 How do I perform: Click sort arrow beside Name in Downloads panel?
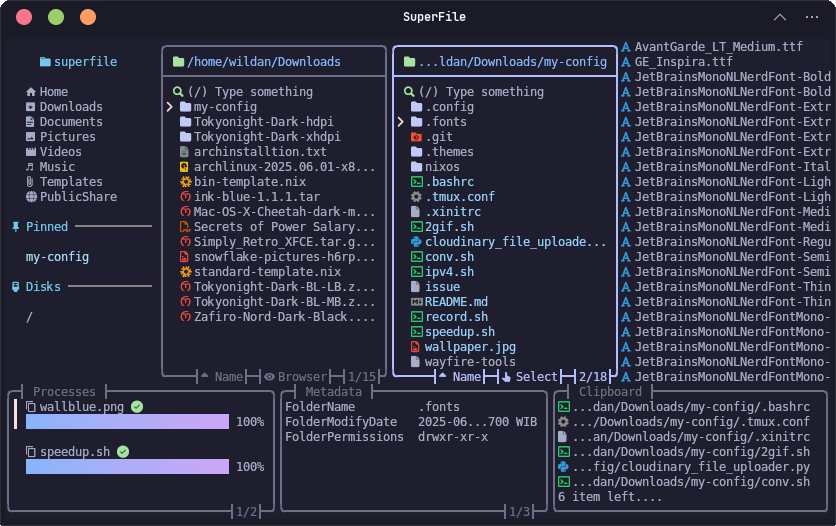[204, 376]
